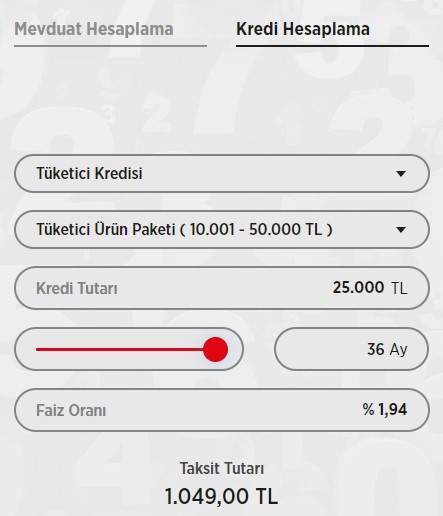Click the 1,94 interest rate value
This screenshot has width=443, height=516.
point(393,410)
